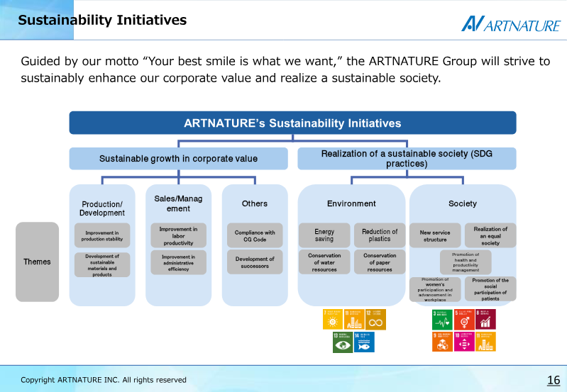
Task: Click the SDG 3 health heartbeat icon
Action: pos(442,319)
